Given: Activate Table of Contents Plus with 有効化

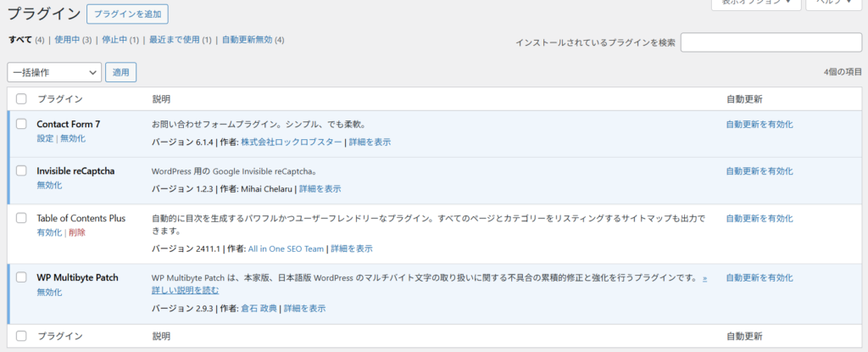Looking at the screenshot, I should pos(49,232).
